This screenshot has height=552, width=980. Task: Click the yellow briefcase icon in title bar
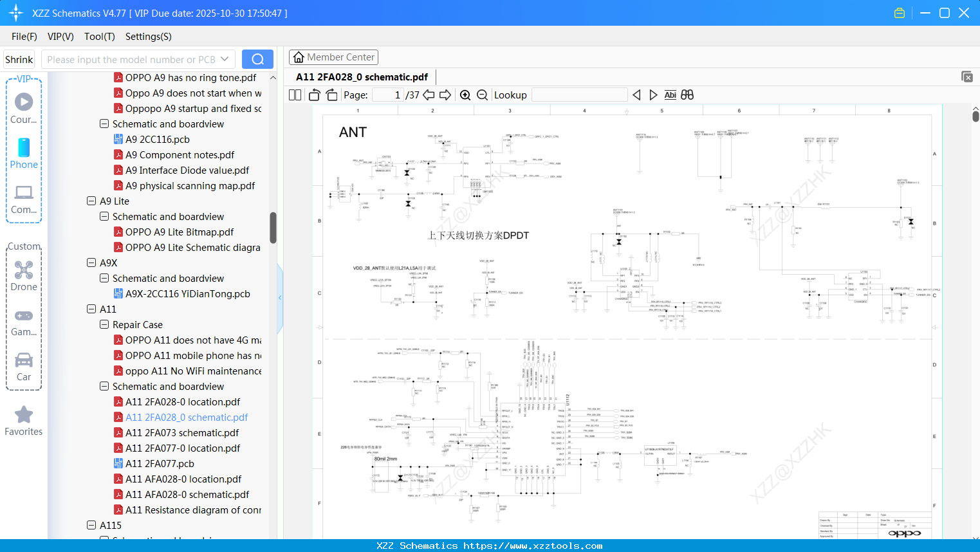900,13
